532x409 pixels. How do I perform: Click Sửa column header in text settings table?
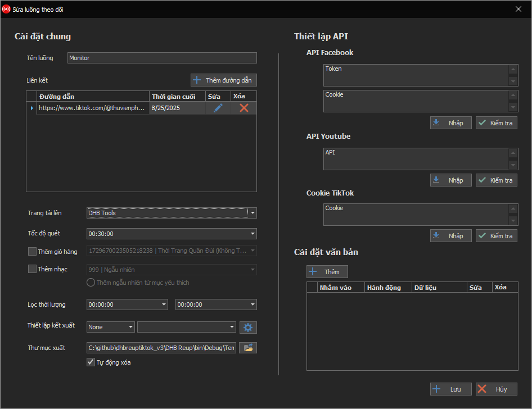[479, 287]
